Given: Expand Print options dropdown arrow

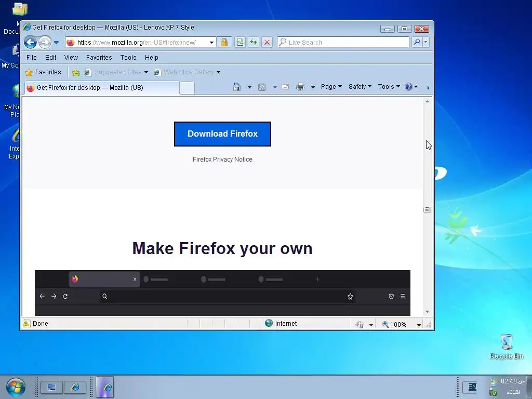Looking at the screenshot, I should point(313,87).
